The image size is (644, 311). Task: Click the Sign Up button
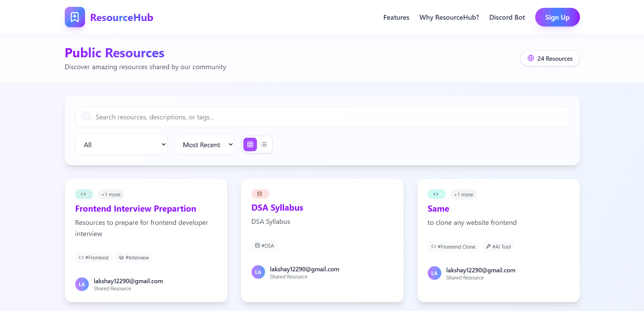[557, 17]
